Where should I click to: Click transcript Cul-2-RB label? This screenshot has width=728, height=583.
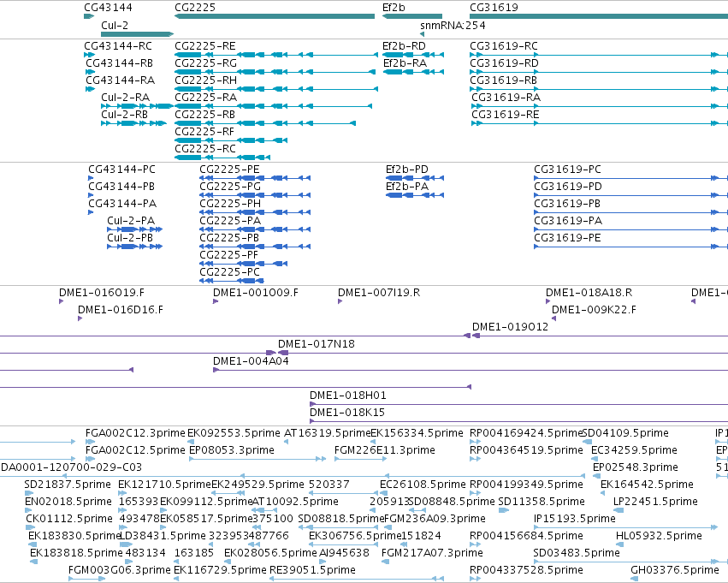tap(124, 115)
